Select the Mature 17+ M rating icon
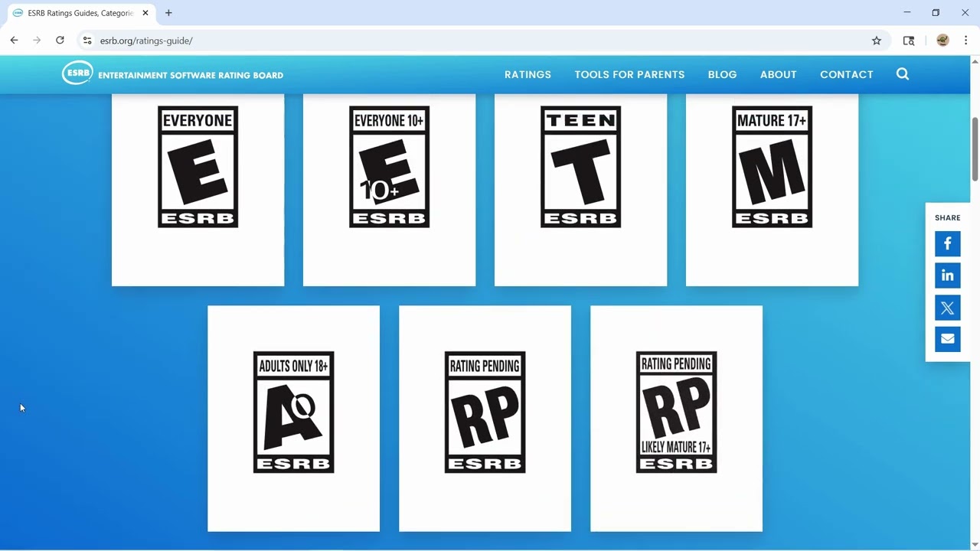Screen dimensions: 980x551 click(772, 167)
